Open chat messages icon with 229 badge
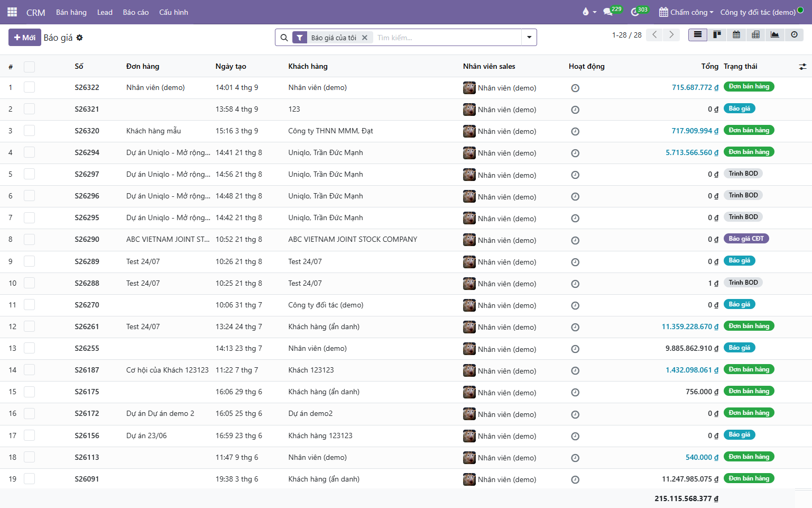Image resolution: width=812 pixels, height=508 pixels. 612,12
